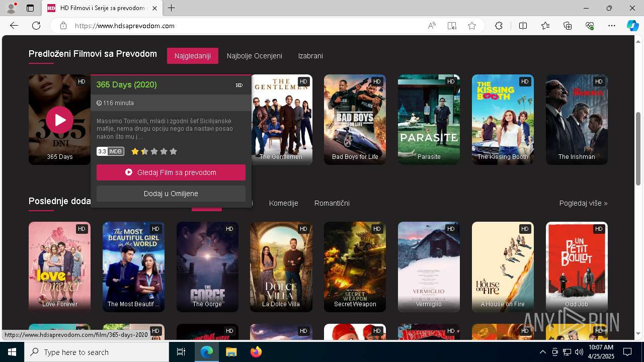The image size is (644, 362).
Task: Open A House on Fire poster
Action: coord(503,267)
